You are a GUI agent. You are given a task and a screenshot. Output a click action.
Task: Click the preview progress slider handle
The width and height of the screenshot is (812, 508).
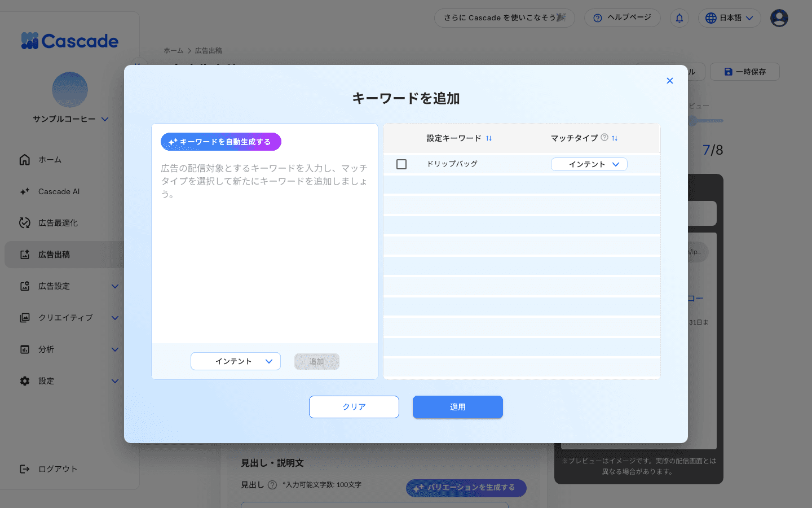(x=692, y=120)
